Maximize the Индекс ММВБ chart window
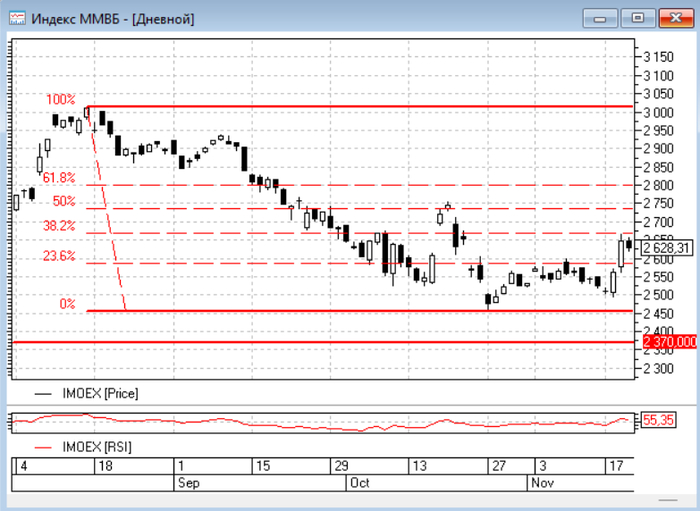The width and height of the screenshot is (700, 511). [637, 17]
